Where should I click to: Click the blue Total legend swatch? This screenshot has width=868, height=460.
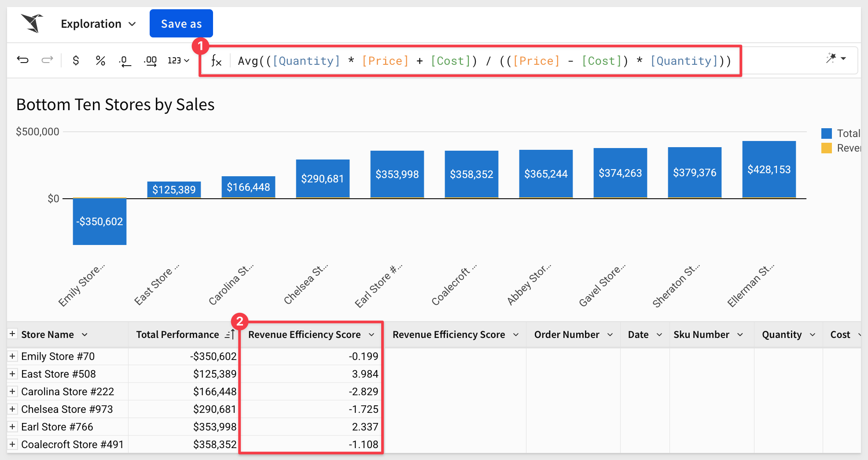[826, 134]
